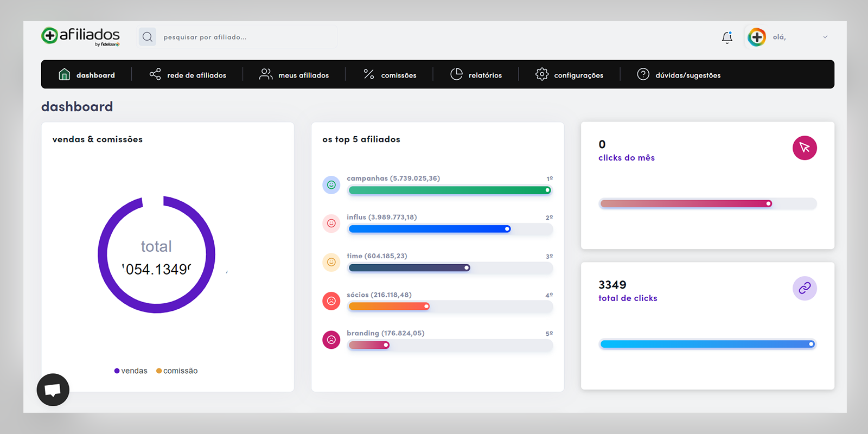Click the clicks do mês label
The height and width of the screenshot is (434, 868).
(627, 158)
